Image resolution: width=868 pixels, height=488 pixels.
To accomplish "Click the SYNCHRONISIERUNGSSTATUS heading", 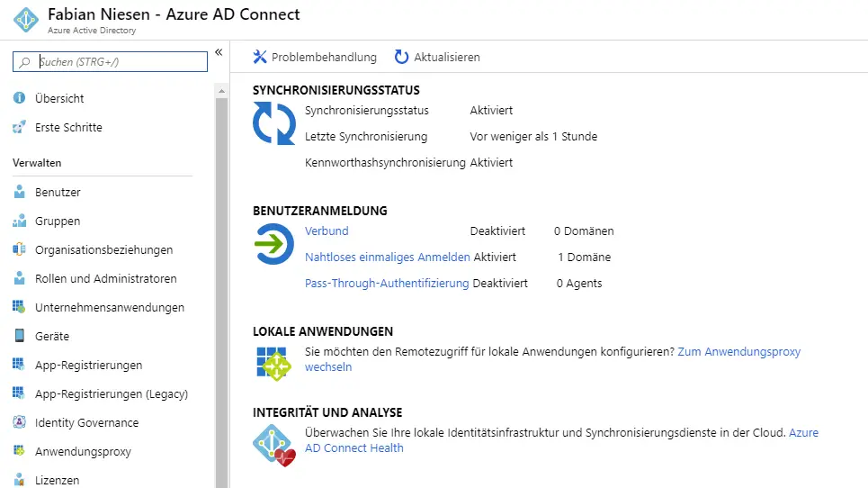I will [336, 90].
